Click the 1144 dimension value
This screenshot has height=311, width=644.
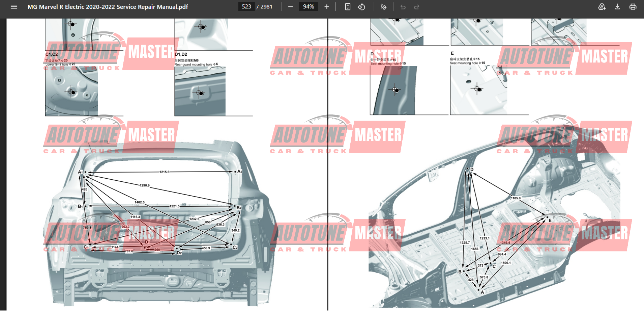[x=115, y=247]
